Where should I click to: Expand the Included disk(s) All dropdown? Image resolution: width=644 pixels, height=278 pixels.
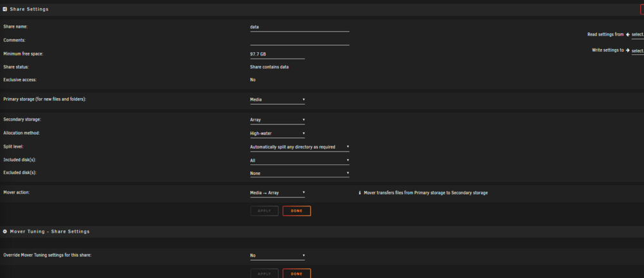(299, 161)
